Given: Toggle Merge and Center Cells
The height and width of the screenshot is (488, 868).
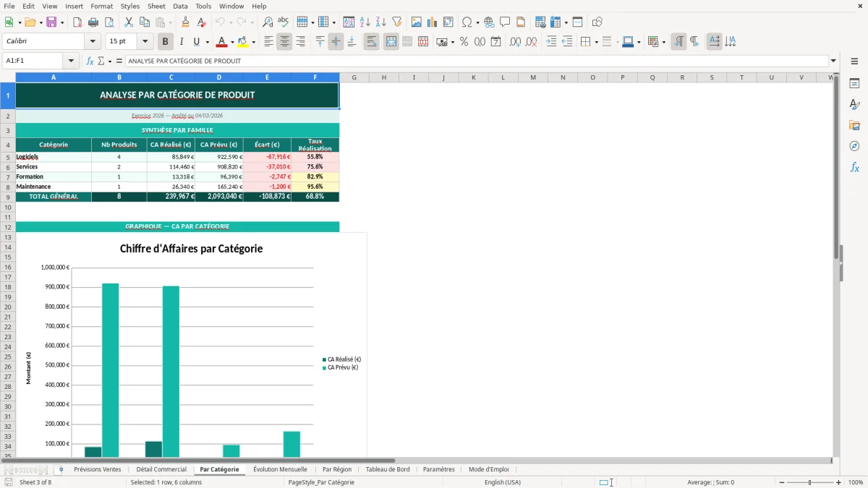Looking at the screenshot, I should point(391,42).
